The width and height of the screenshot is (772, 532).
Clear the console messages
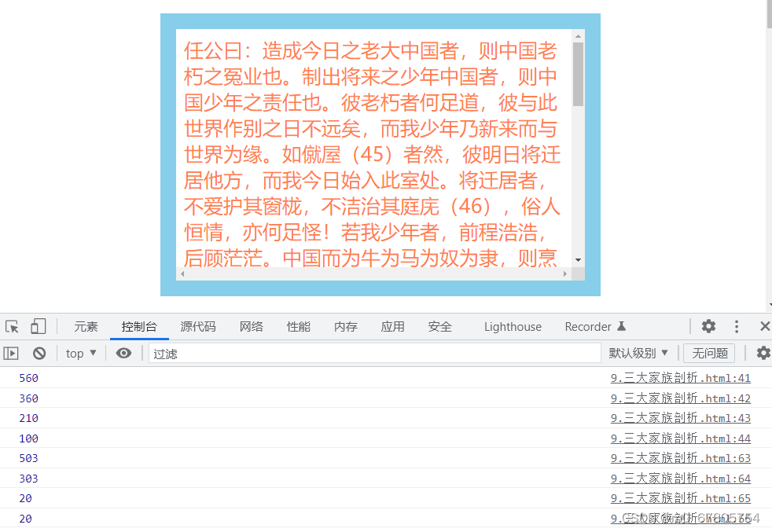[x=39, y=353]
